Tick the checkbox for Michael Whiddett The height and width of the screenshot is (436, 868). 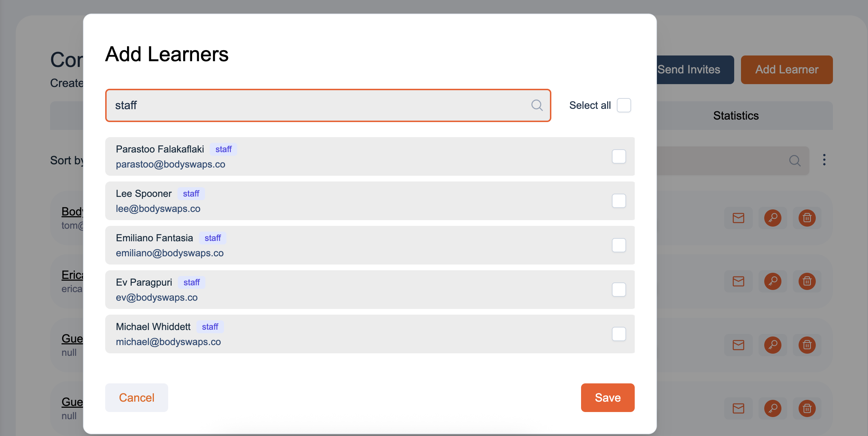[619, 334]
